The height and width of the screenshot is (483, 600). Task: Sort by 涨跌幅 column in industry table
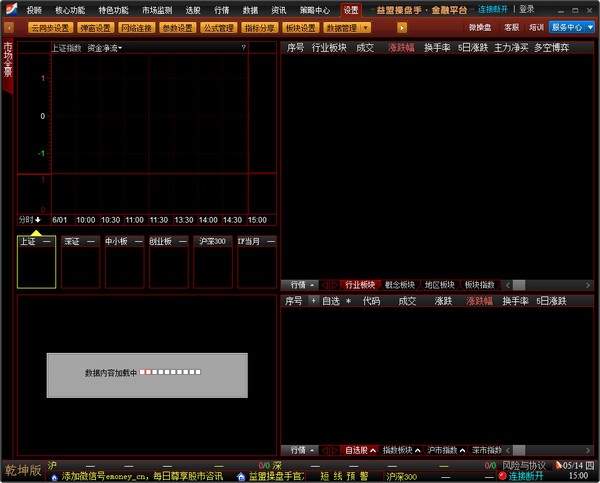[401, 47]
